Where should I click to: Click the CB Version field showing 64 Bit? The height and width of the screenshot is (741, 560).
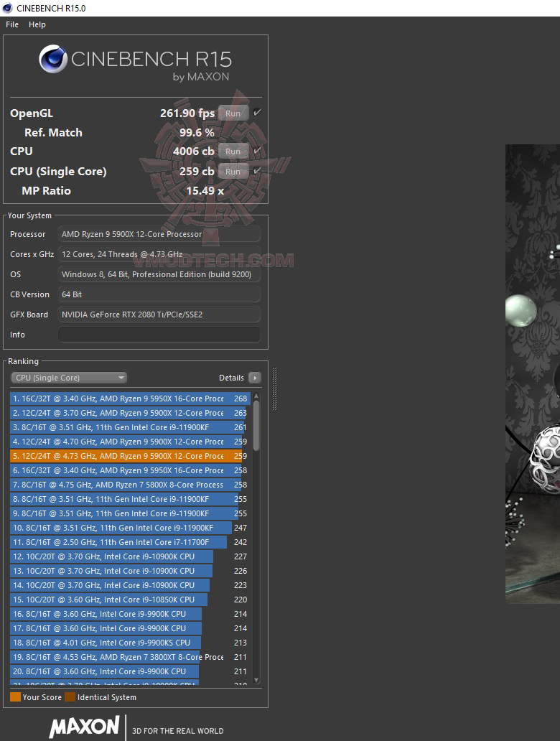point(159,294)
